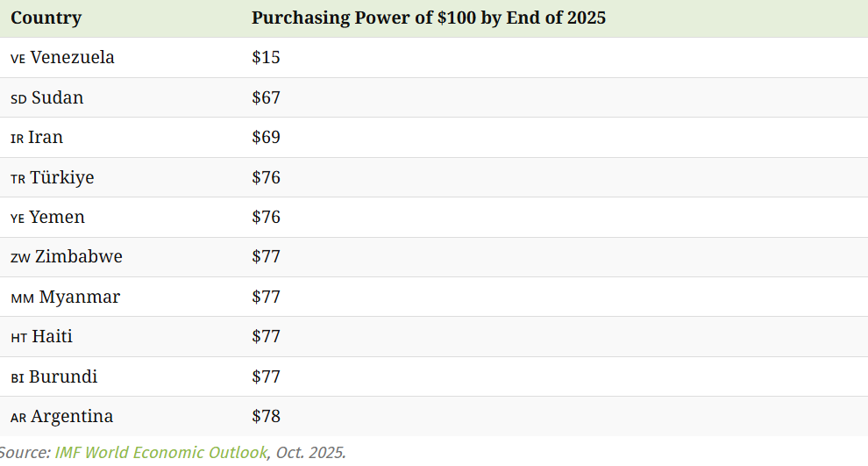Click Iran's $69 value
868x466 pixels.
tap(266, 138)
